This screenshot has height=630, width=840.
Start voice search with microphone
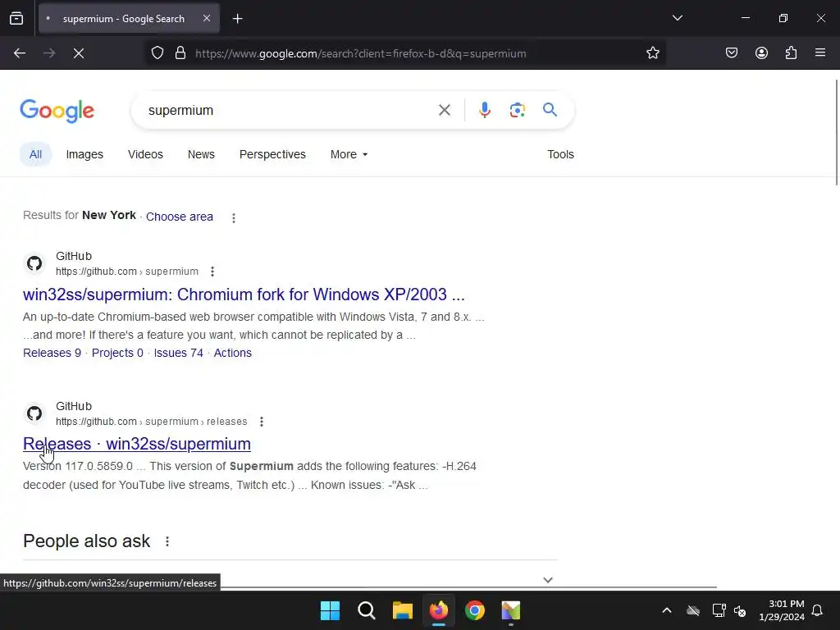(x=484, y=110)
